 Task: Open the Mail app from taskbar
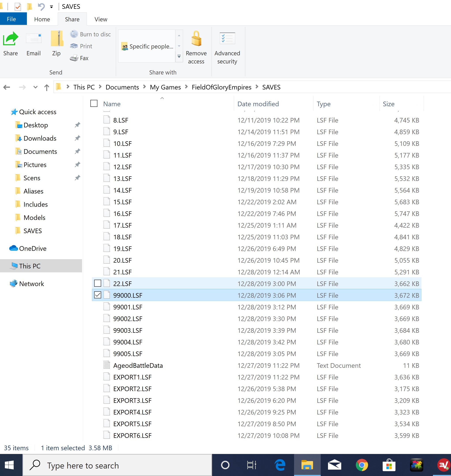(x=334, y=465)
